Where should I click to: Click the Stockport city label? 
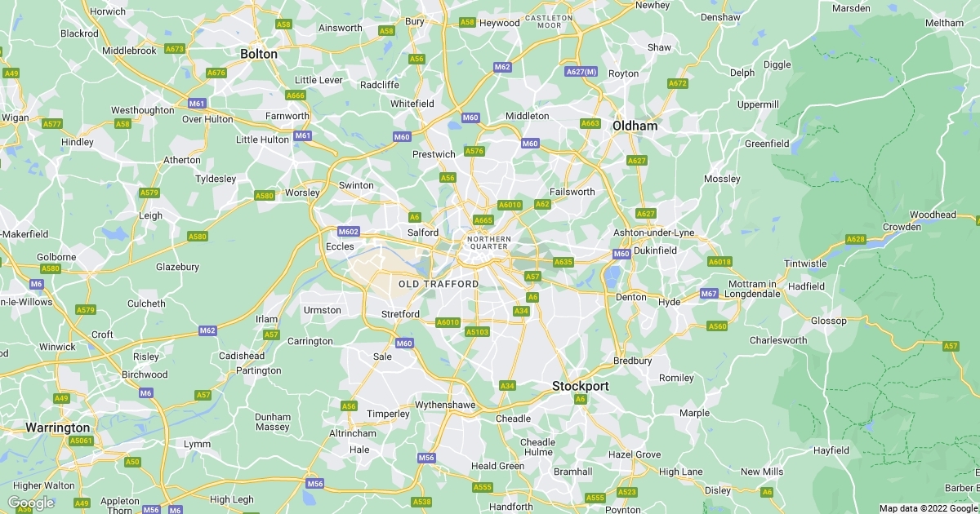click(580, 385)
